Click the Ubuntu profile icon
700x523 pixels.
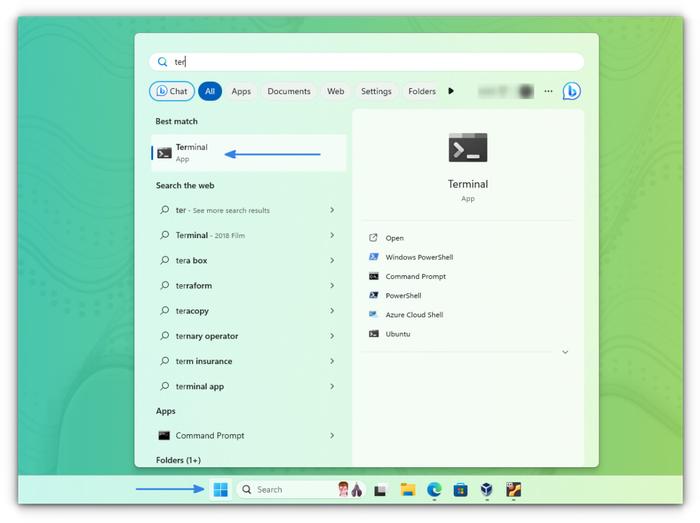[x=374, y=333]
